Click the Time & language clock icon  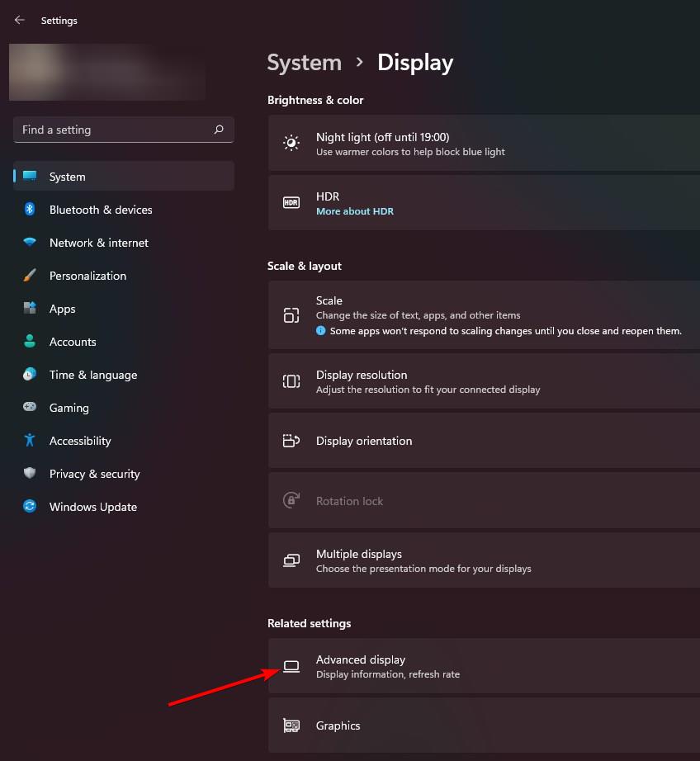click(30, 374)
